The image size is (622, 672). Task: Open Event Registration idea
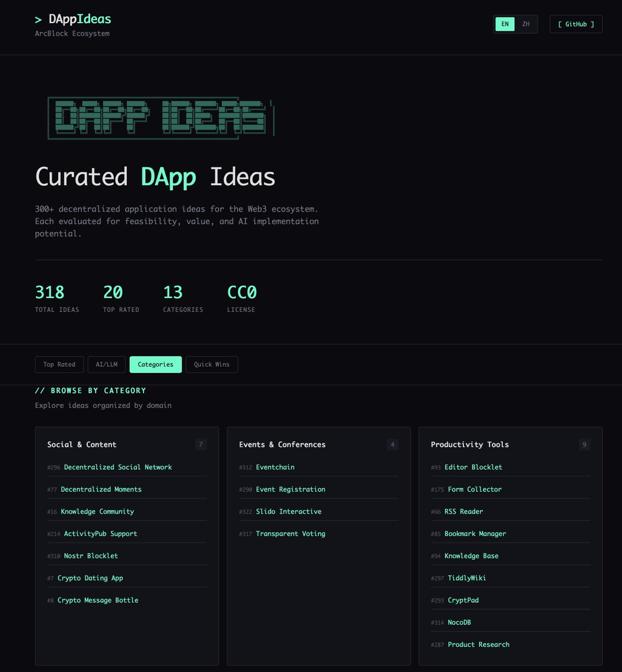[290, 489]
